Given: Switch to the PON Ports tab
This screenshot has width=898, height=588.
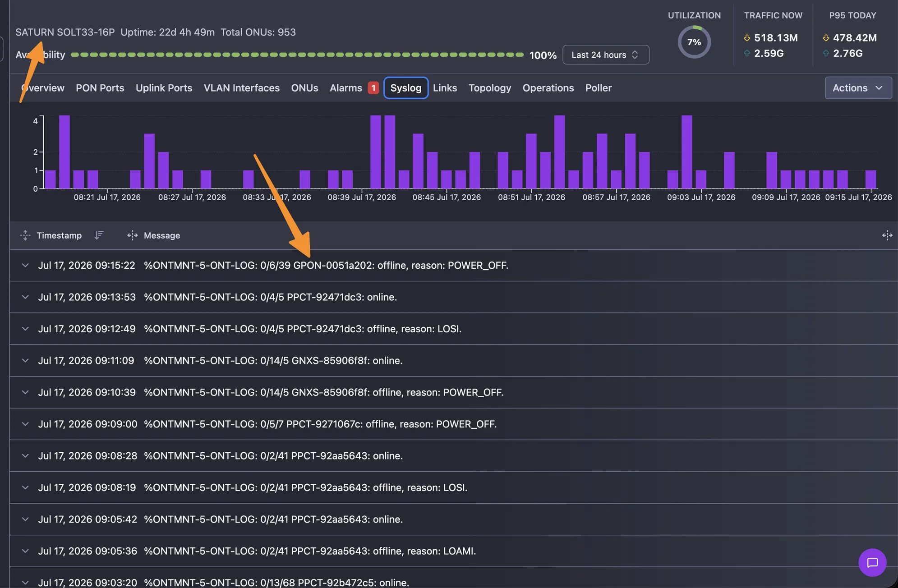Looking at the screenshot, I should (x=100, y=88).
